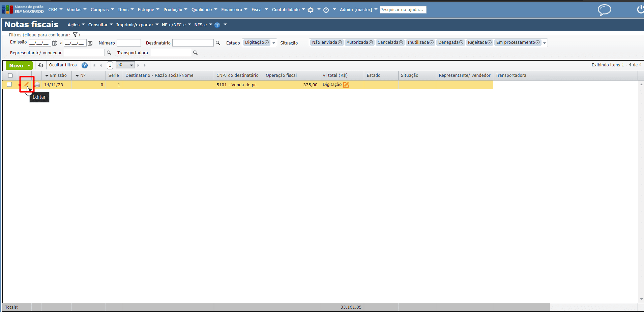Screen dimensions: 644x312
Task: Open the Admin [master] user dropdown
Action: [358, 10]
